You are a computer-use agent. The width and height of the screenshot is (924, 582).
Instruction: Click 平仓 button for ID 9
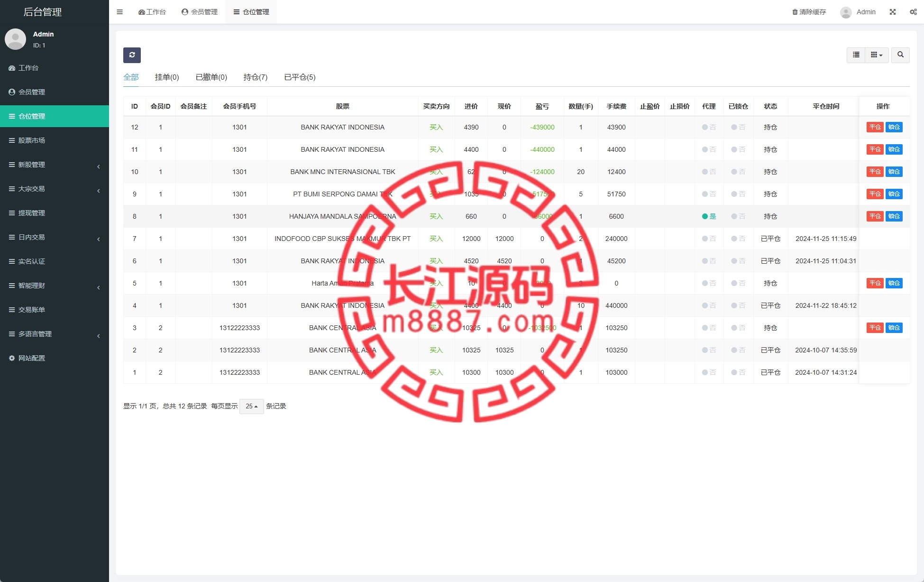click(x=875, y=194)
